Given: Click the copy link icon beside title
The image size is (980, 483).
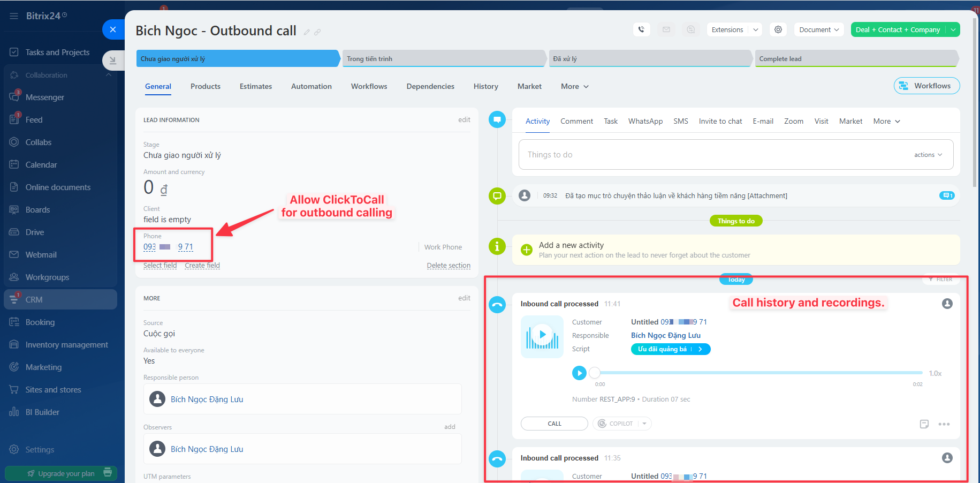Looking at the screenshot, I should coord(317,32).
